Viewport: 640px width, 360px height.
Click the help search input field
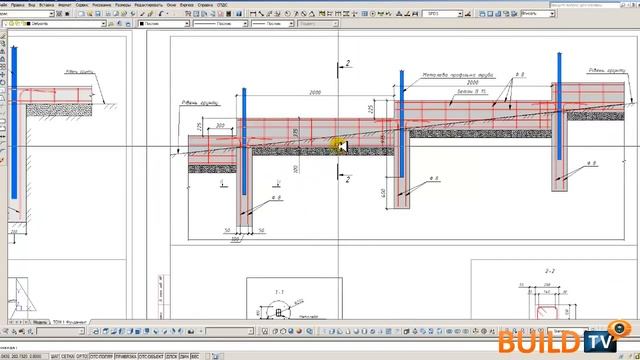(x=584, y=5)
